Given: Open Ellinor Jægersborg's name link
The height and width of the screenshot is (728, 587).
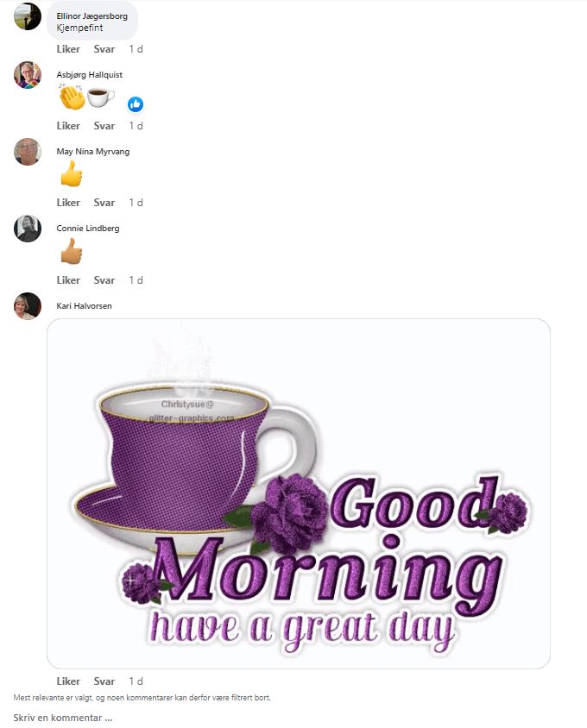Looking at the screenshot, I should pos(92,16).
